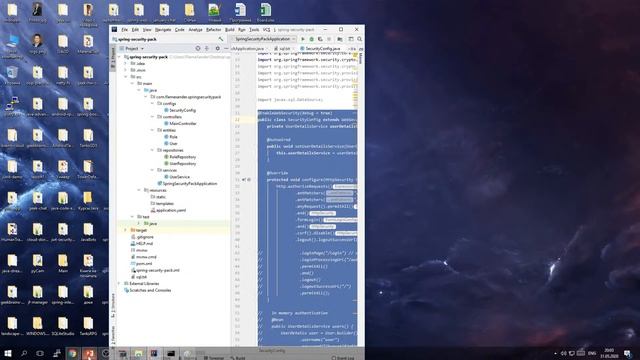Hide the Project panel with the minus icon
Image resolution: width=640 pixels, height=360 pixels.
tap(226, 49)
